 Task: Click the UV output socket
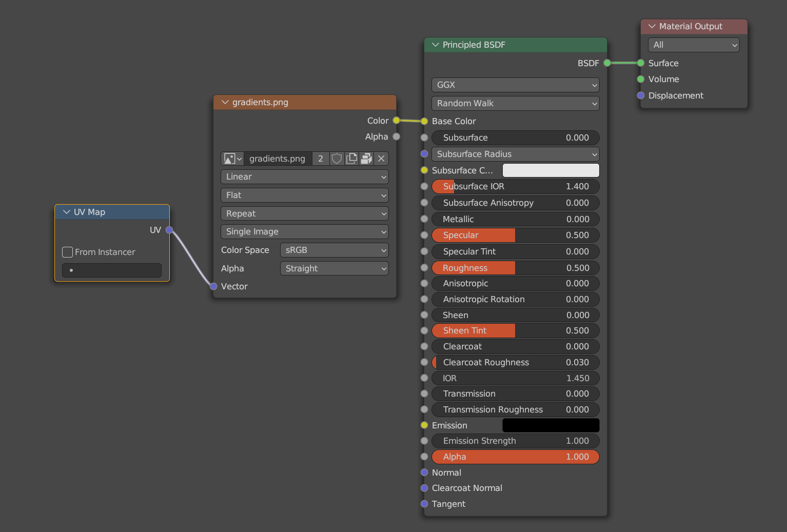tap(169, 230)
